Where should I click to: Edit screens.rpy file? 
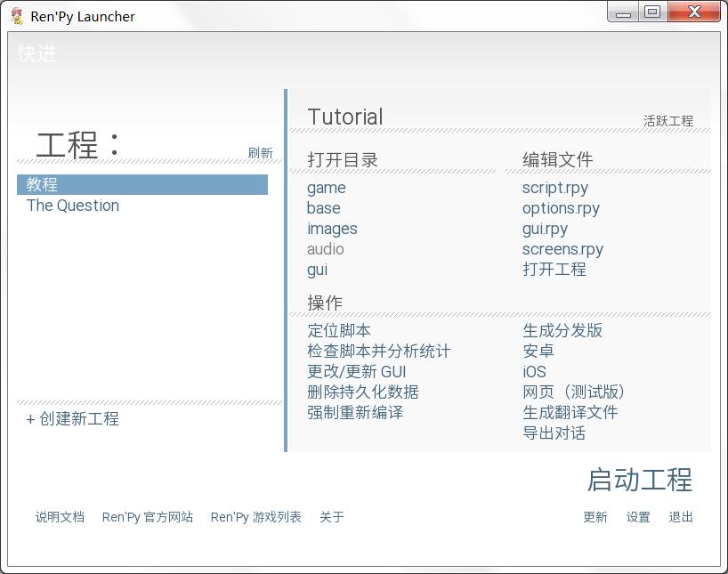point(562,249)
